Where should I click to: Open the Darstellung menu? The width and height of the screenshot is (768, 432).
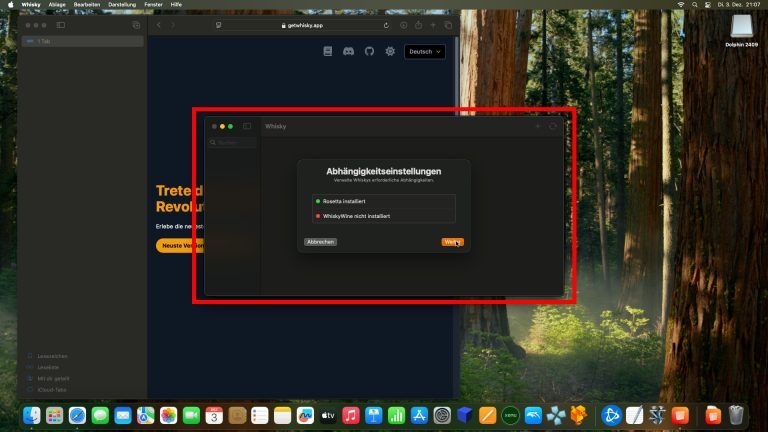tap(122, 4)
